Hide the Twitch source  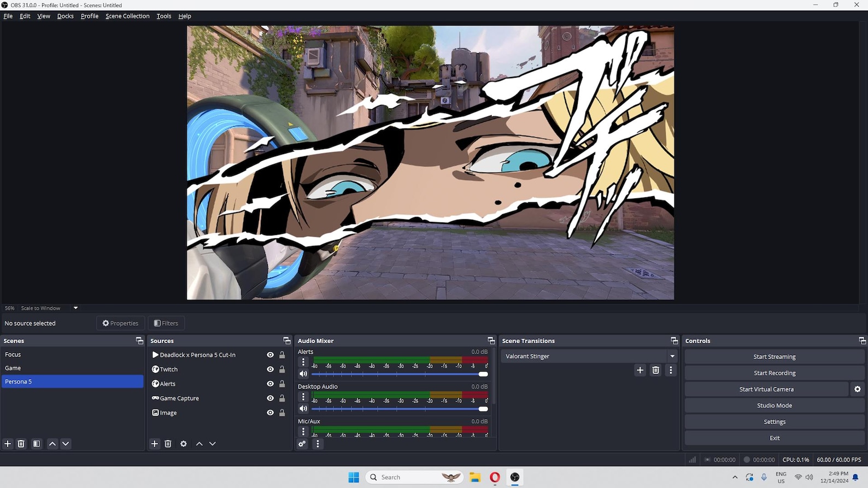[x=270, y=369]
